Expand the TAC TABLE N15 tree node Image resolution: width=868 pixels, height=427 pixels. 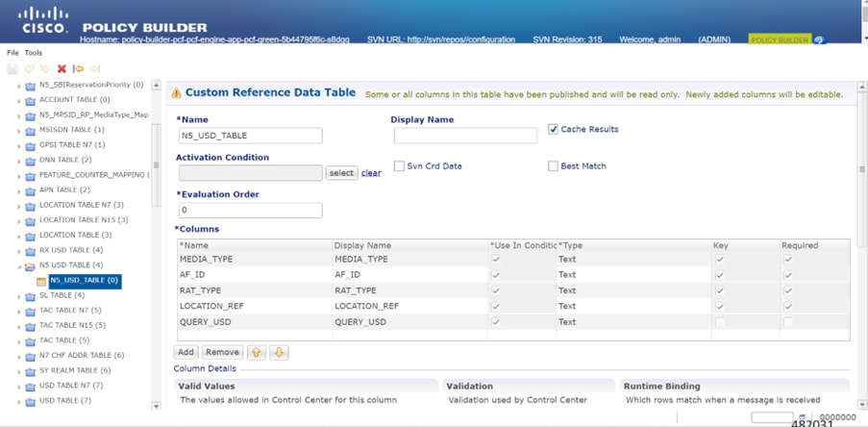(x=19, y=327)
